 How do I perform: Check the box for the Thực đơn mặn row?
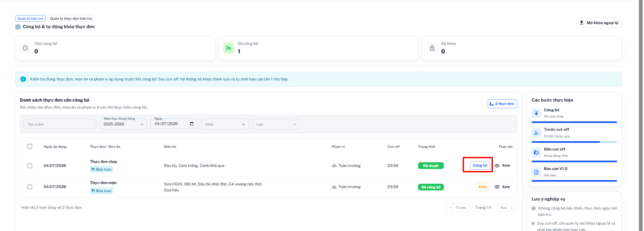coord(30,187)
